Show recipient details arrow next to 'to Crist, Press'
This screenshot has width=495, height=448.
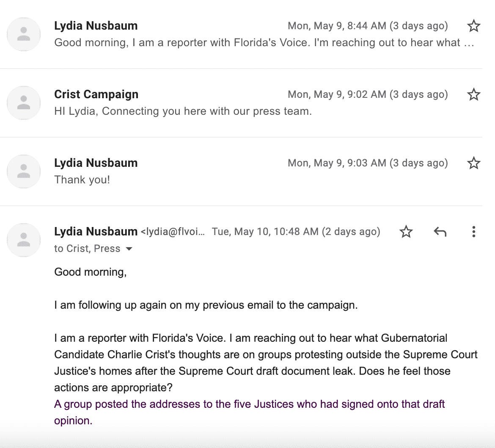129,249
